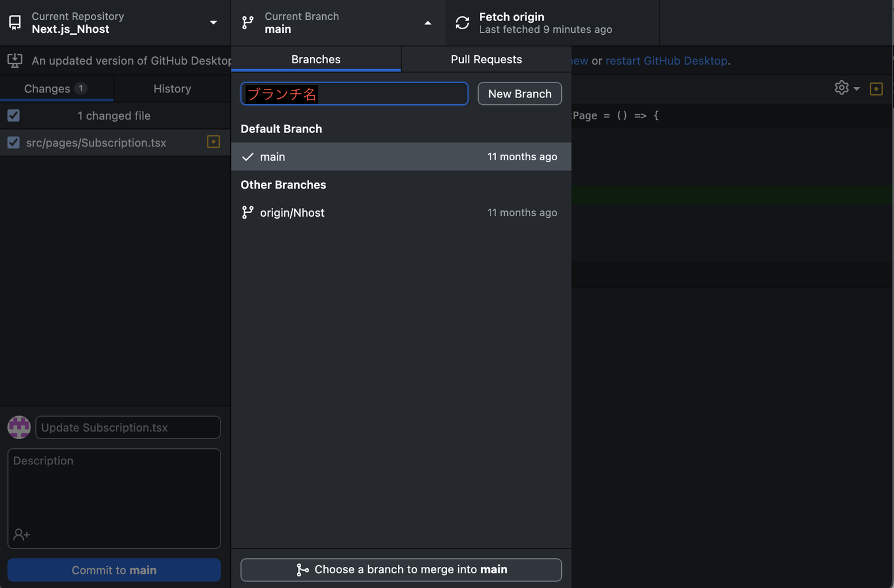Open the diff settings gear dropdown

click(847, 88)
